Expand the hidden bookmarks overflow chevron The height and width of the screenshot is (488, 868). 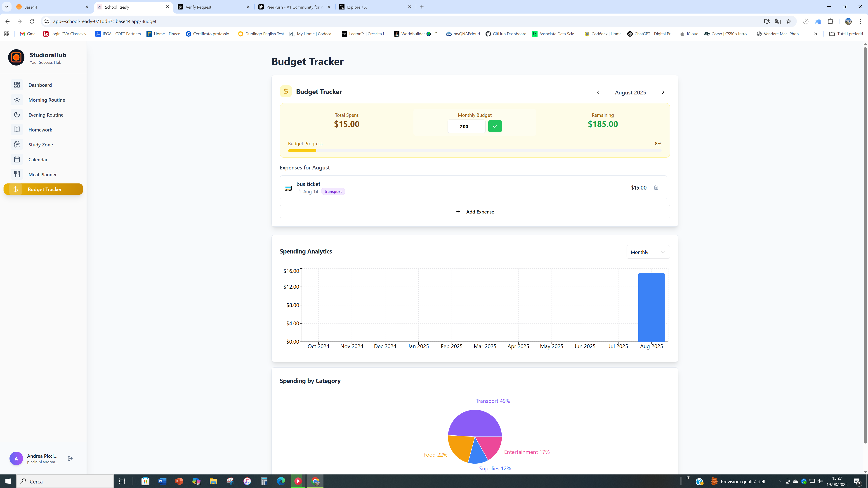point(815,34)
